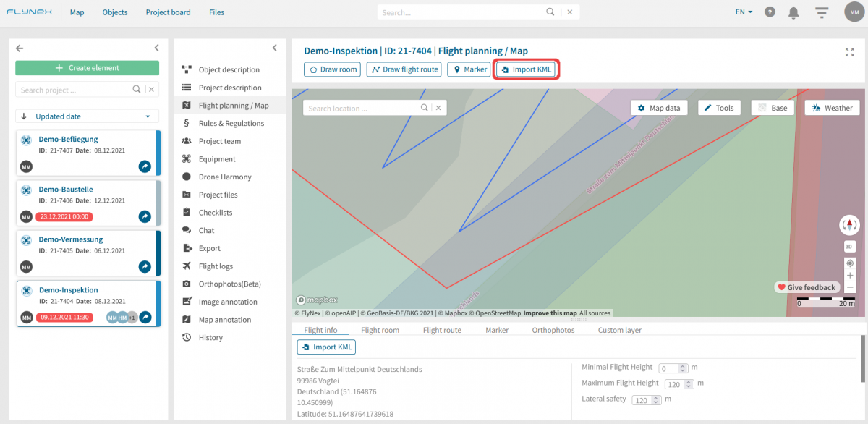Screen dimensions: 868x424
Task: Open the EN language dropdown
Action: coord(744,12)
